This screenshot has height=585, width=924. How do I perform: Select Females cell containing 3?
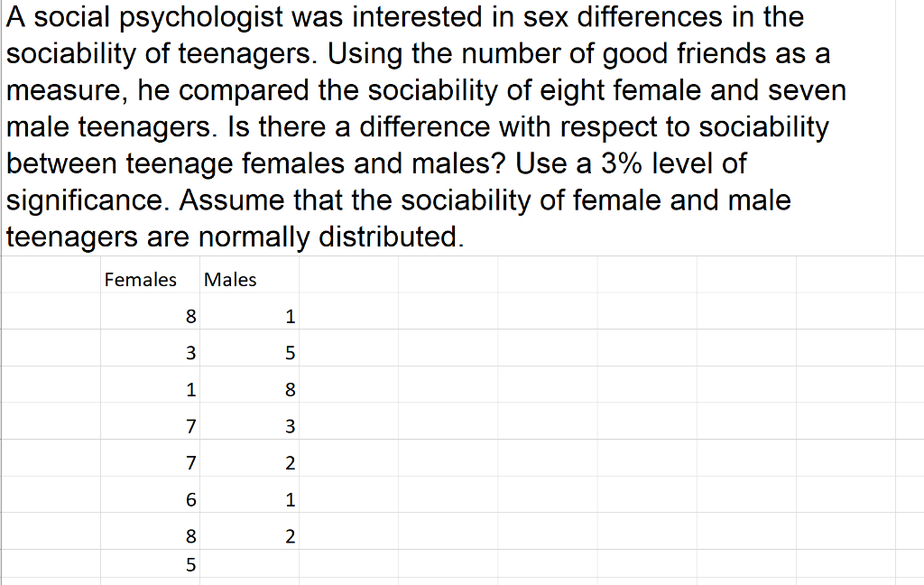pos(150,348)
